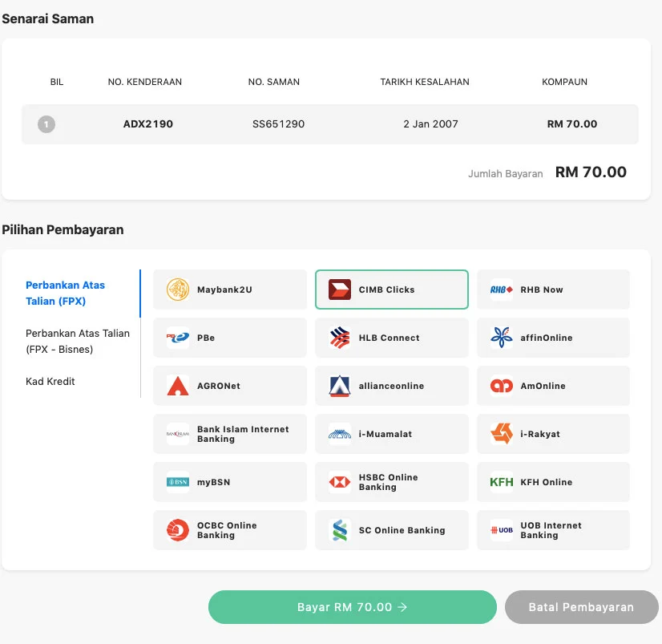Screen dimensions: 662x644
Task: Click the Jumlah Bayaran total RM 70.00
Action: [591, 172]
